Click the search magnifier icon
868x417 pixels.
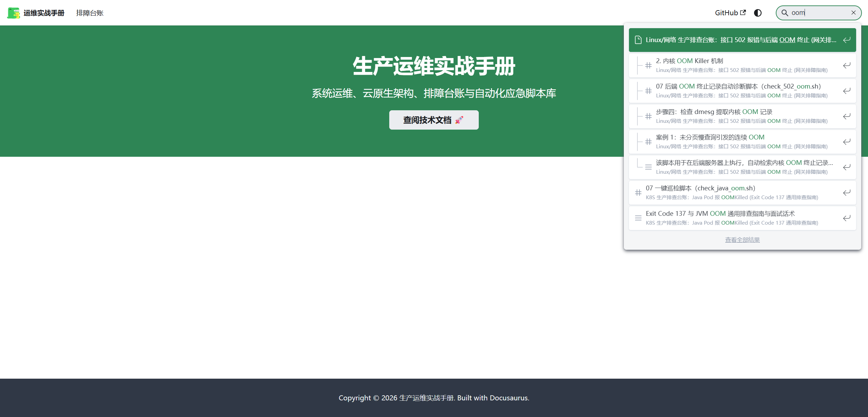click(785, 13)
